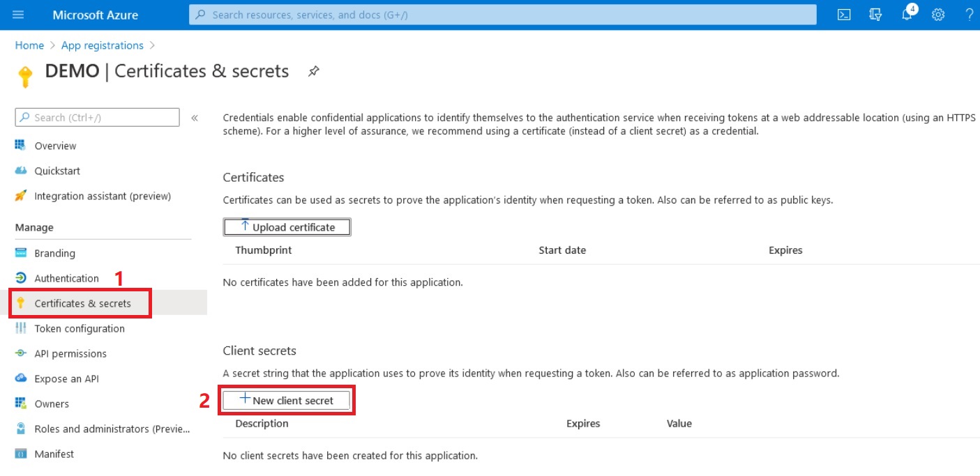Viewport: 980px width, 476px height.
Task: Collapse the left sidebar with the double chevron
Action: point(195,118)
